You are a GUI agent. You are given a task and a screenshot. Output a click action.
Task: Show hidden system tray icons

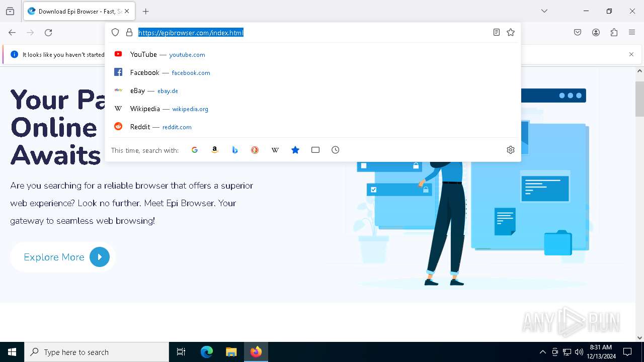coord(542,352)
